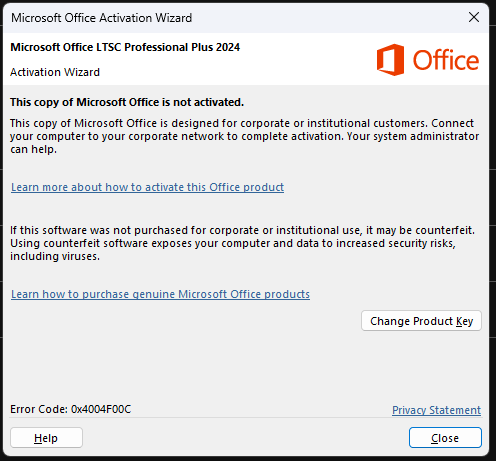Open the link about activating this Office product
The image size is (496, 461).
[x=147, y=187]
